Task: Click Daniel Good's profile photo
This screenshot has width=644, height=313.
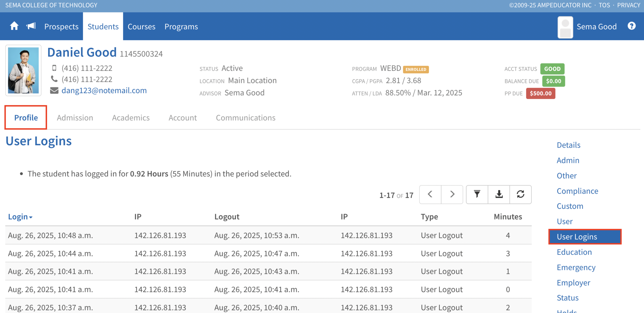Action: pos(23,71)
